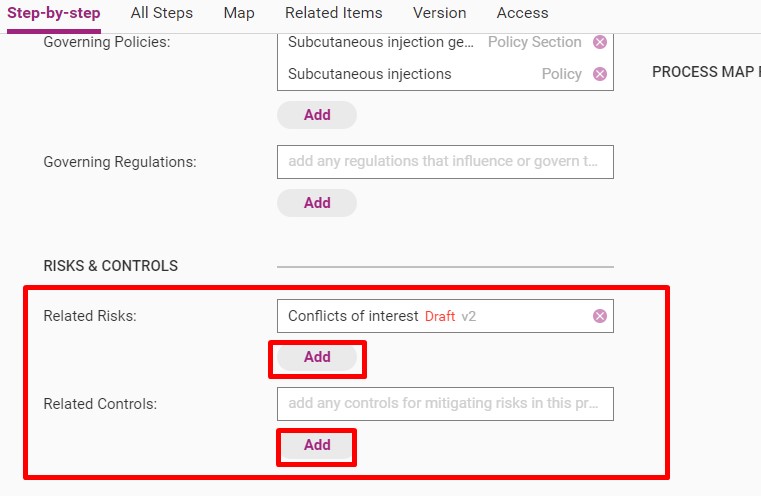The width and height of the screenshot is (761, 496).
Task: Remove the Subcutaneous injections policy entry
Action: click(600, 74)
